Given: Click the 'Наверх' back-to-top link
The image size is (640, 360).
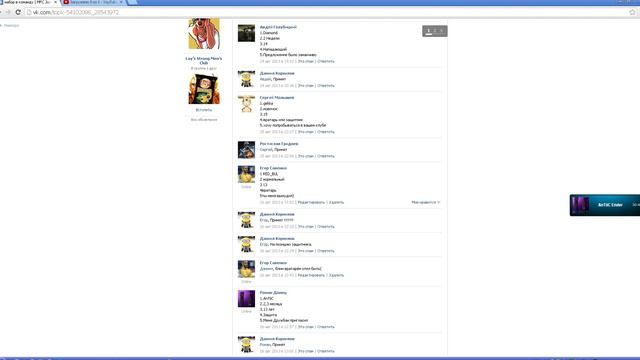Looking at the screenshot, I should [x=11, y=25].
